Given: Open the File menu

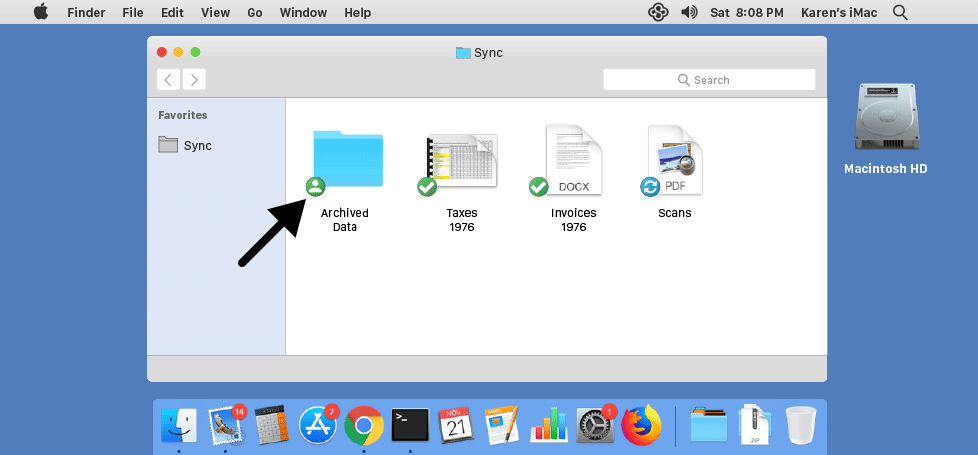Looking at the screenshot, I should point(132,13).
